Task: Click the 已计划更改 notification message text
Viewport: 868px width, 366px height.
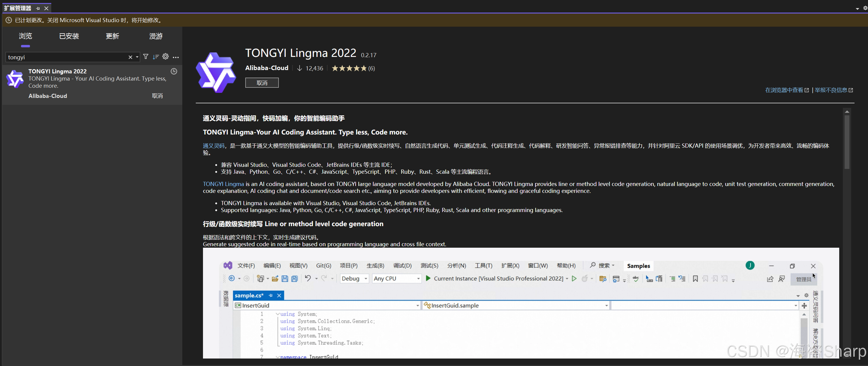Action: pos(89,20)
